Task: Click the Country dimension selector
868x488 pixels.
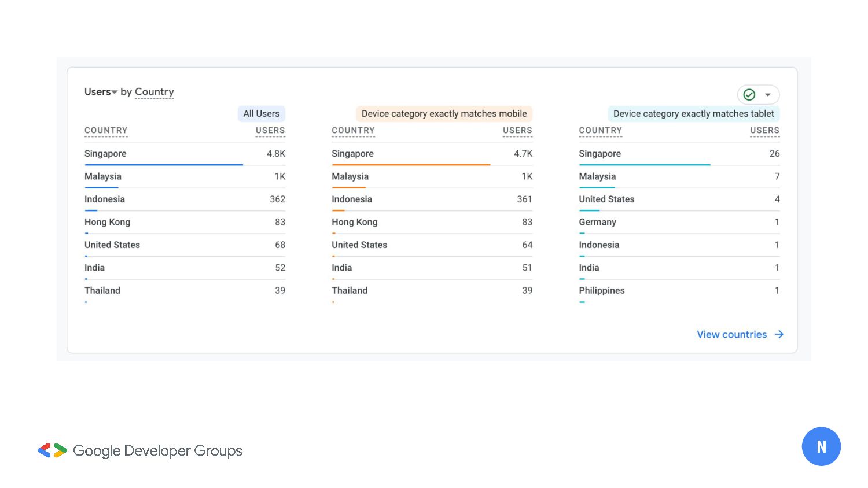Action: coord(154,92)
